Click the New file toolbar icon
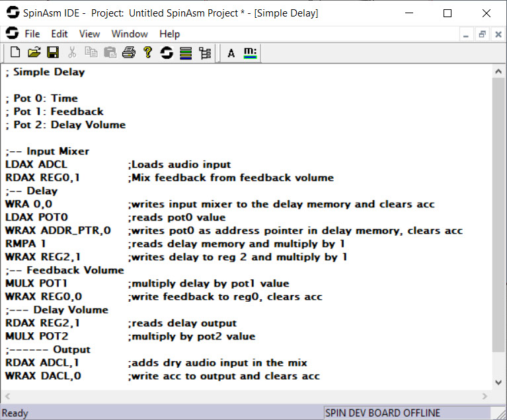The width and height of the screenshot is (507, 420). pos(15,53)
